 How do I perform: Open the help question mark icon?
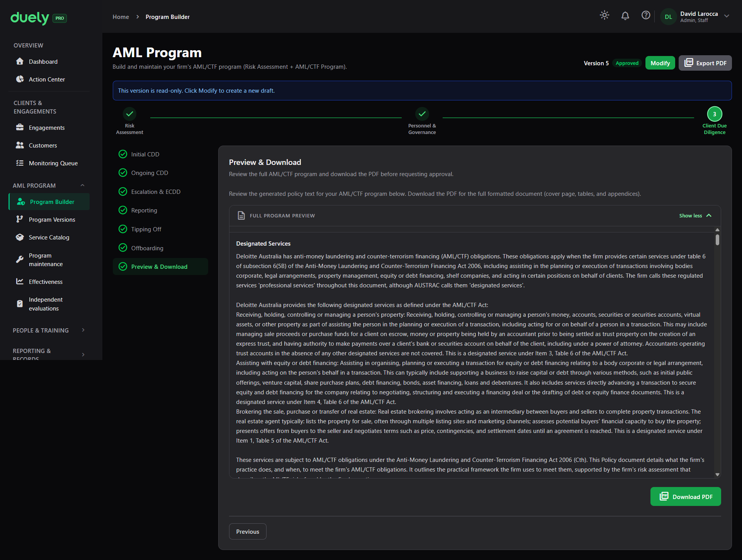(x=646, y=15)
